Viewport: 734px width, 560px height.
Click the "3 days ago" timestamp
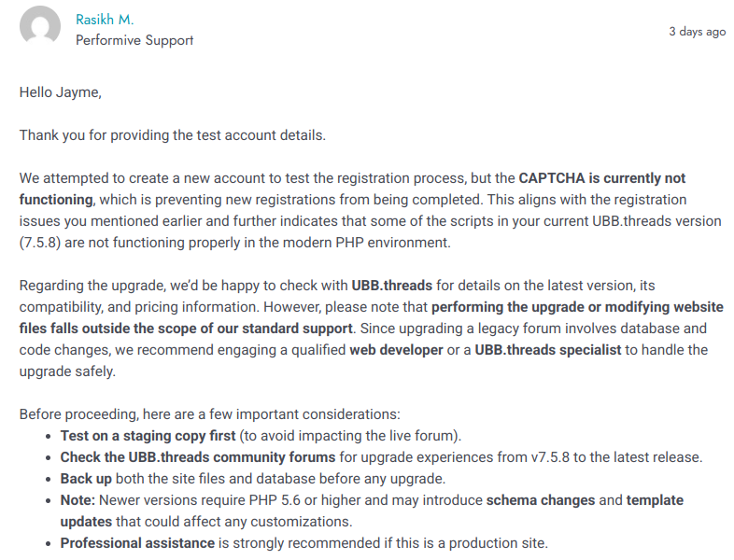(697, 32)
